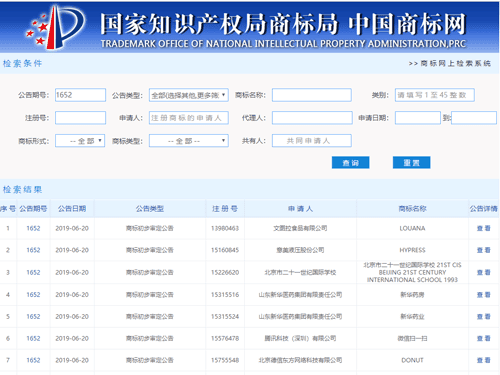The height and width of the screenshot is (375, 500).
Task: Click trademark name 微信扫一扫
Action: coord(412,338)
